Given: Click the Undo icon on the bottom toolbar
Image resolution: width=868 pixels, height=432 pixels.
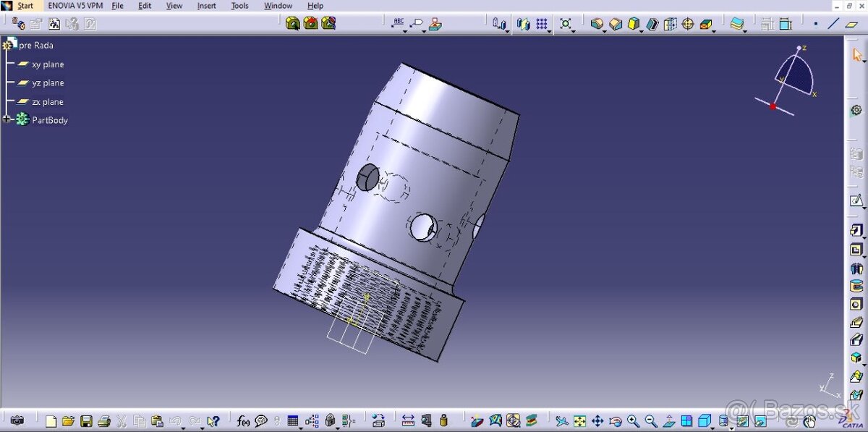Looking at the screenshot, I should [177, 420].
